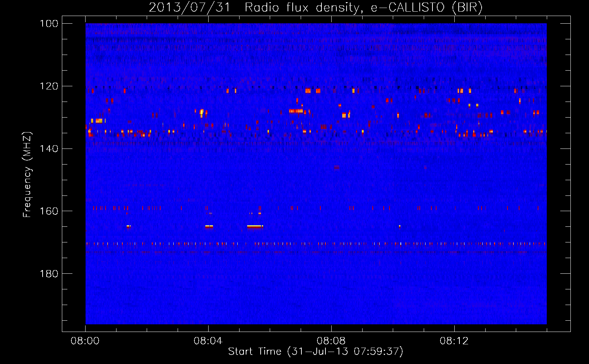This screenshot has height=364, width=589.
Task: Click the 08:08 time tick label
Action: [331, 341]
